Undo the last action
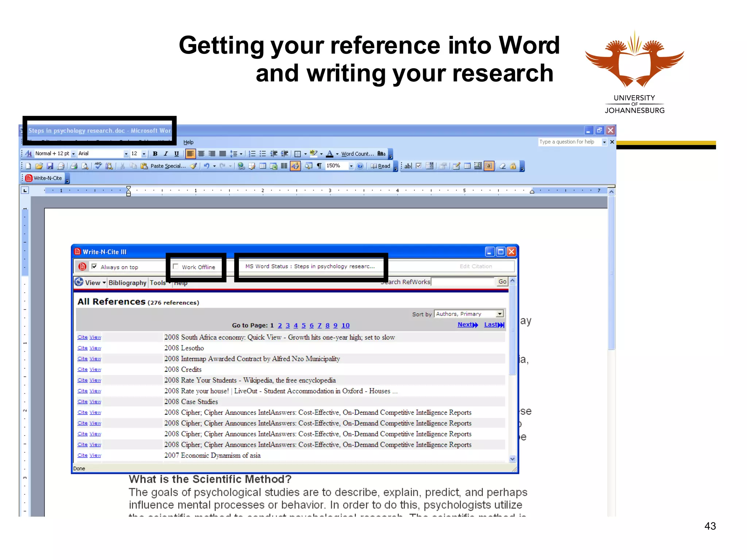 tap(206, 166)
